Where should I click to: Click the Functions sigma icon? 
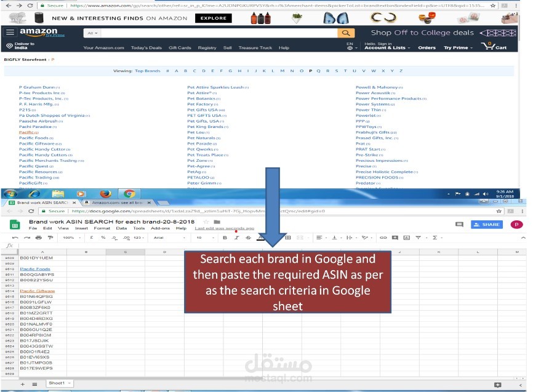435,237
